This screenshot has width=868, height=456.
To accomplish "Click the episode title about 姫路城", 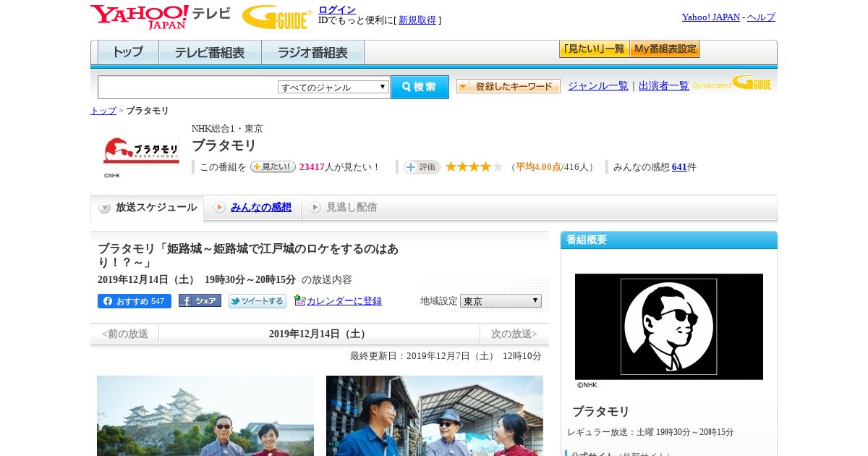I will (x=248, y=256).
